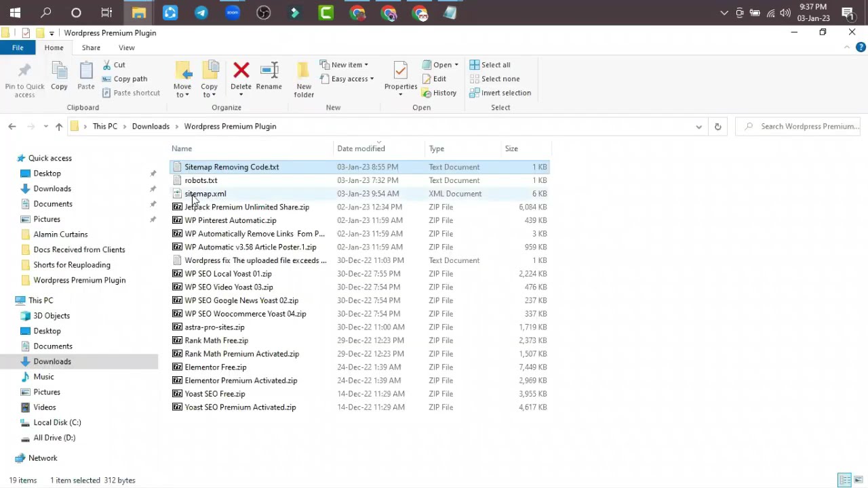Switch to large icons view in status bar
Screen dimensions: 868x488
coord(858,480)
